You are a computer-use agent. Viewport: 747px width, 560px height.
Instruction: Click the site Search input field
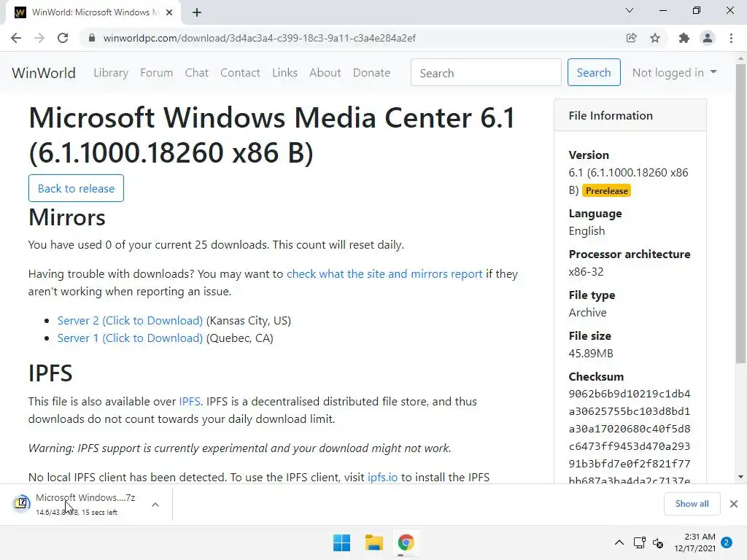pos(486,72)
